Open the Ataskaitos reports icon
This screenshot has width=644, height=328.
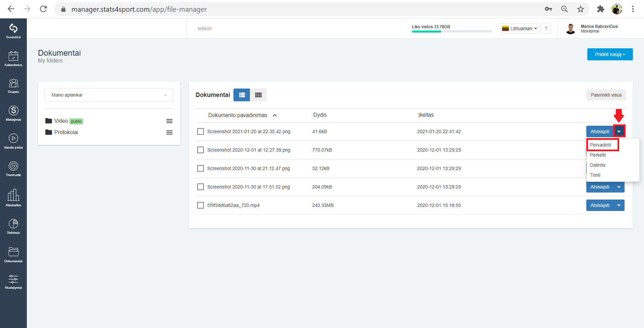[13, 197]
